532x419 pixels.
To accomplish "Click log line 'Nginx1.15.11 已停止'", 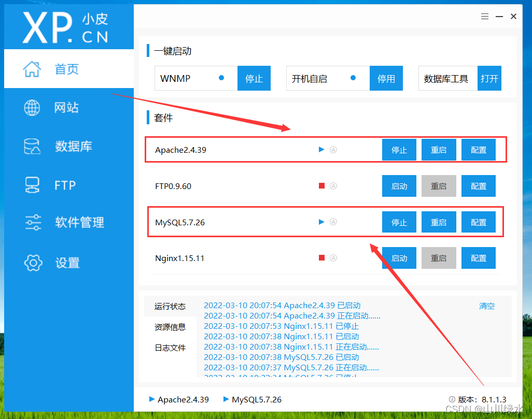I will click(x=281, y=326).
